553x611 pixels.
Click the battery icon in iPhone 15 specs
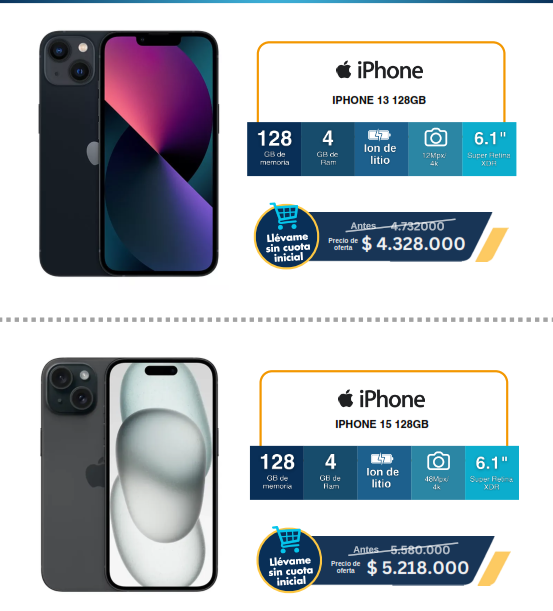[x=382, y=459]
